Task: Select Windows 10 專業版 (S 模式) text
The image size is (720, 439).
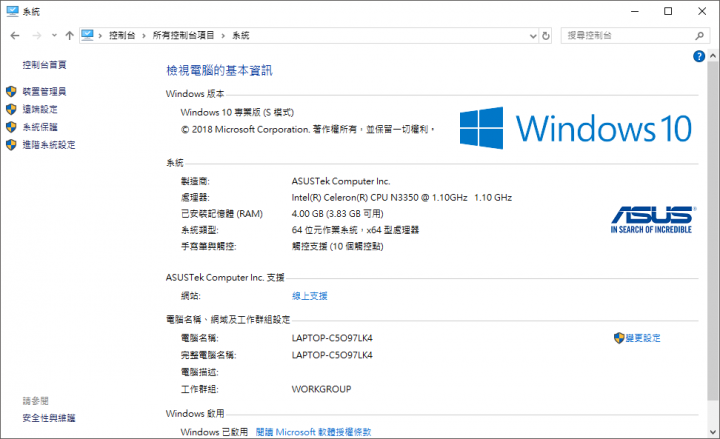Action: click(237, 113)
